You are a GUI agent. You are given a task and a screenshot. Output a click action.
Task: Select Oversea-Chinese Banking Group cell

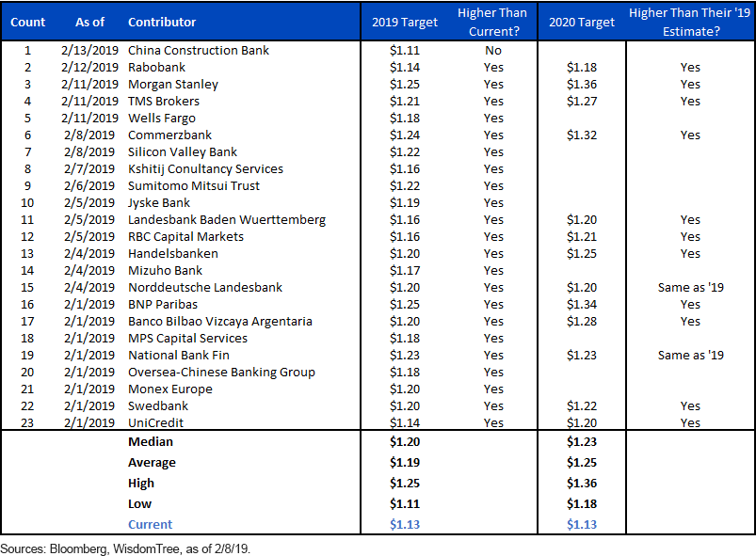coord(221,372)
